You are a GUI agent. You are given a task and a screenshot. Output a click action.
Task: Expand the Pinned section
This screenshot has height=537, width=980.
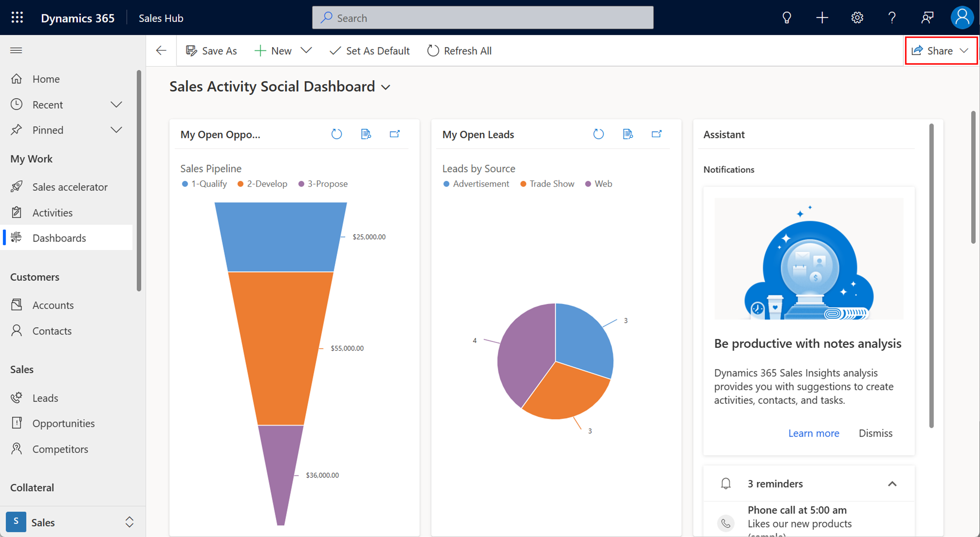point(116,130)
